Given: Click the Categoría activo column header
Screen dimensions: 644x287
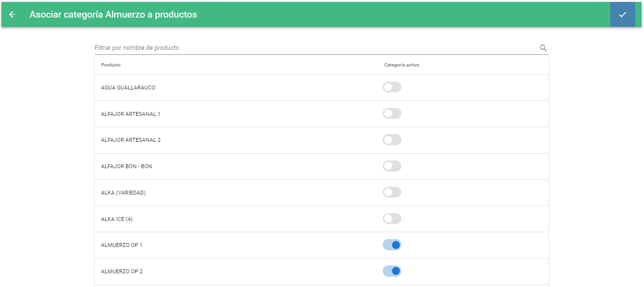Looking at the screenshot, I should [402, 65].
